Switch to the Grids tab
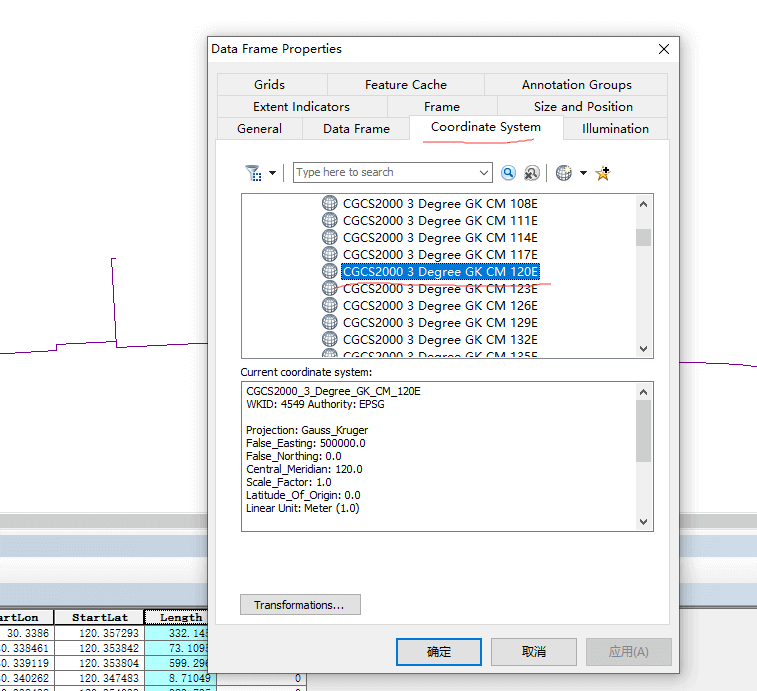This screenshot has height=691, width=757. 269,85
